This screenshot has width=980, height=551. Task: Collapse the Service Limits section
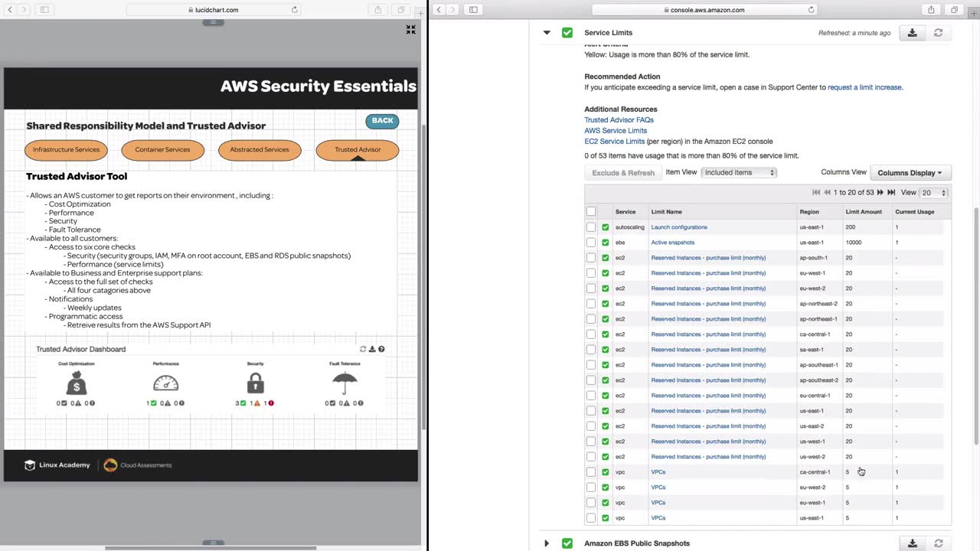547,33
